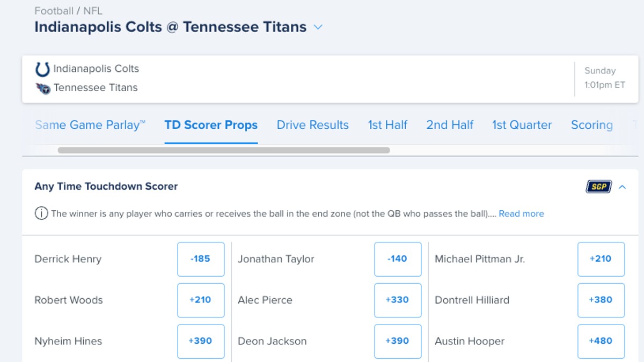Choose Alec Pierce +330 odds
The image size is (644, 362).
click(398, 300)
